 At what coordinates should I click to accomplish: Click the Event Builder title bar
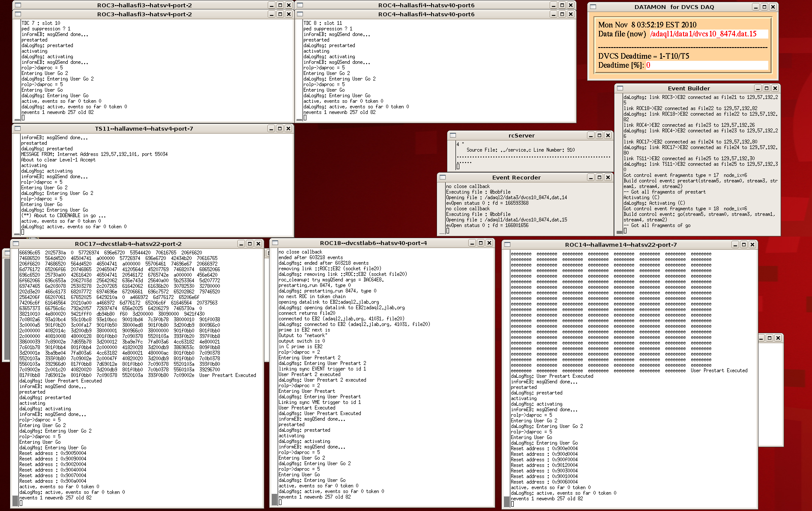coord(689,88)
